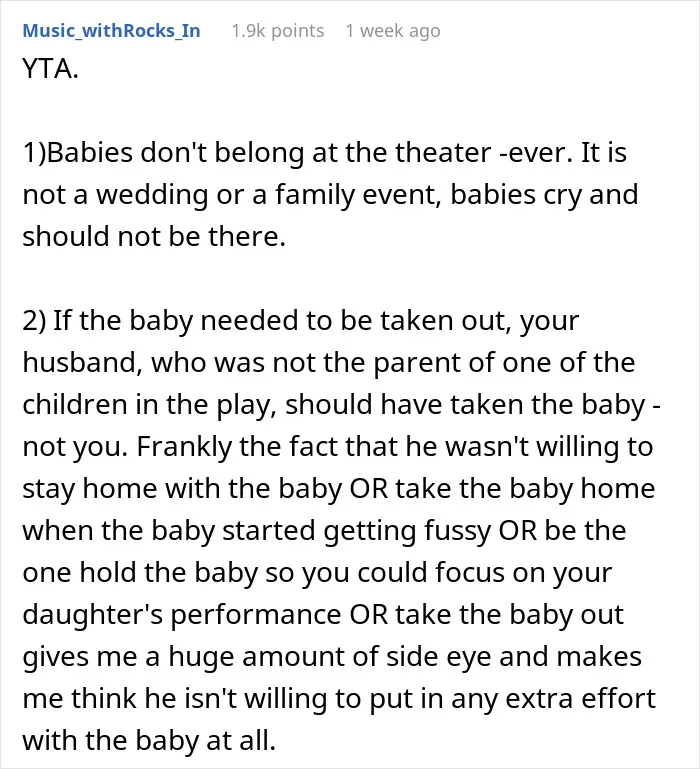Click the phrase 'one hold the baby'
Viewport: 700px width, 769px height.
140,573
